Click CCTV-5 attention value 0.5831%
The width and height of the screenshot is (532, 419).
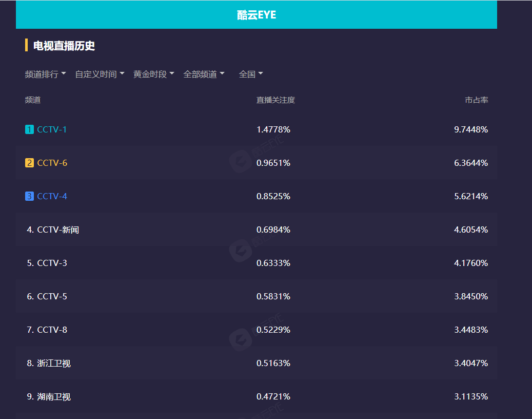[273, 296]
